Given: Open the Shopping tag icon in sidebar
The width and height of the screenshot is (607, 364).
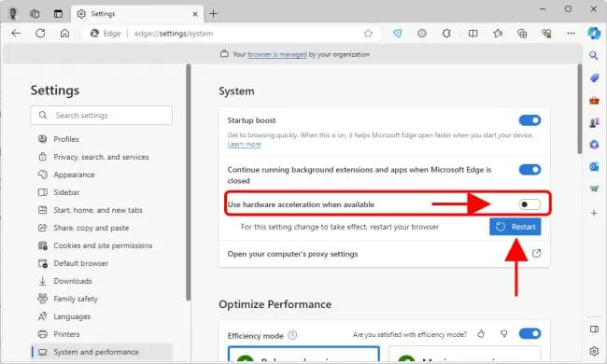Looking at the screenshot, I should [x=594, y=78].
